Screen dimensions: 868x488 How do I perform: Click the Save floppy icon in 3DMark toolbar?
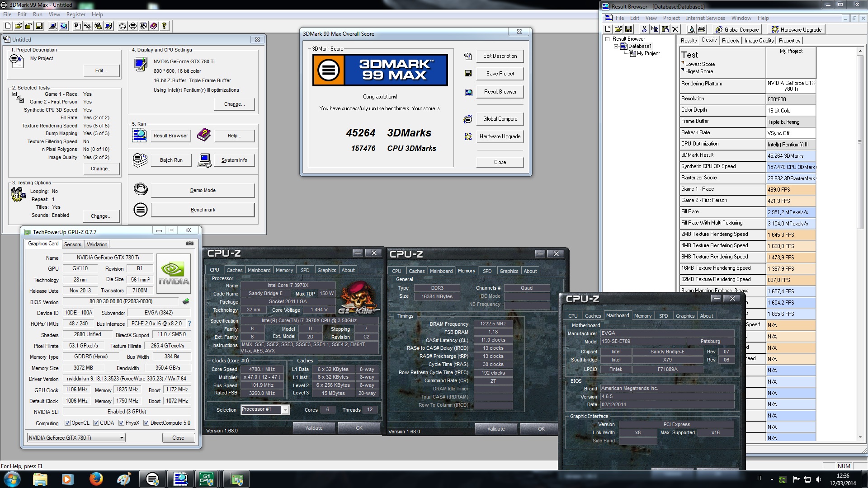pos(39,26)
